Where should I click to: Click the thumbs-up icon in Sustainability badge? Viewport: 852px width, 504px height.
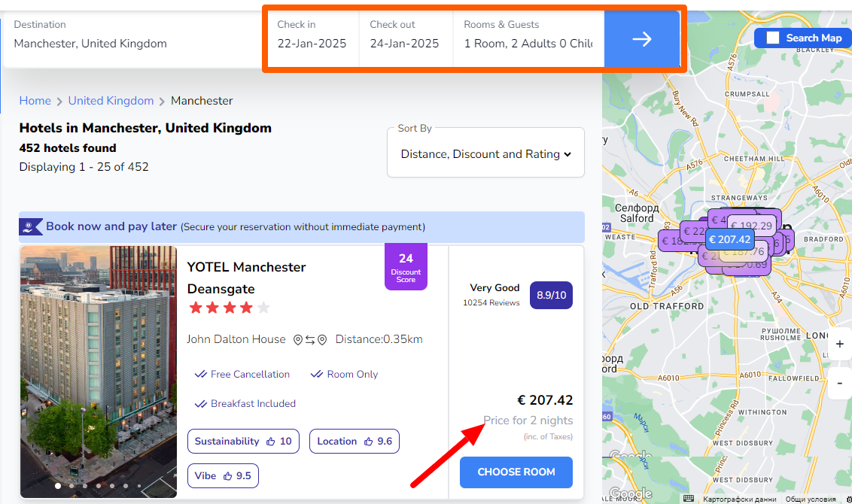coord(271,442)
